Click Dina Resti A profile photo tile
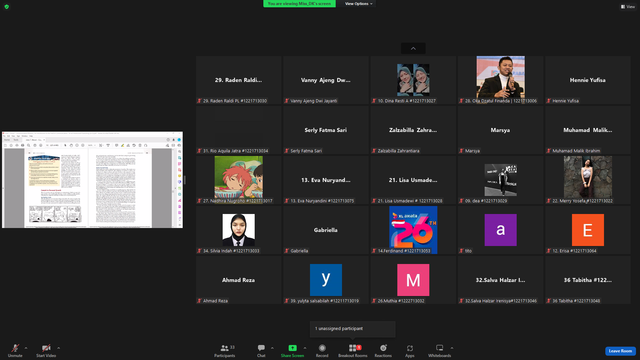This screenshot has height=360, width=640. (413, 80)
